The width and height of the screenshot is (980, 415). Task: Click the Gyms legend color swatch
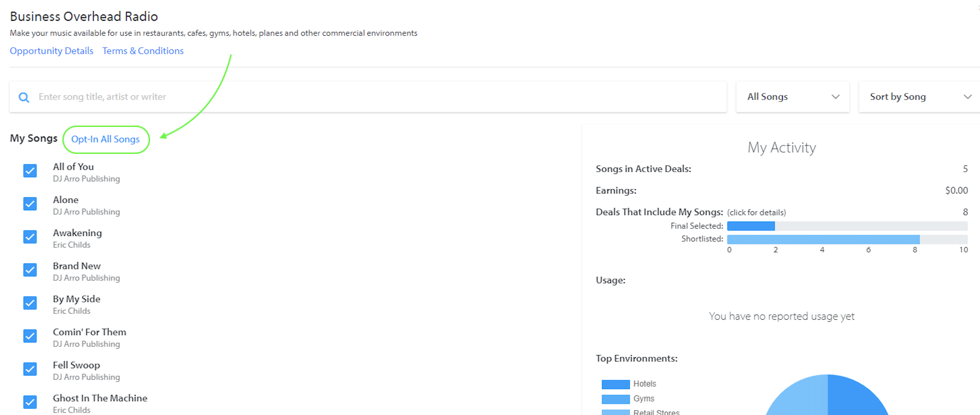(x=615, y=399)
